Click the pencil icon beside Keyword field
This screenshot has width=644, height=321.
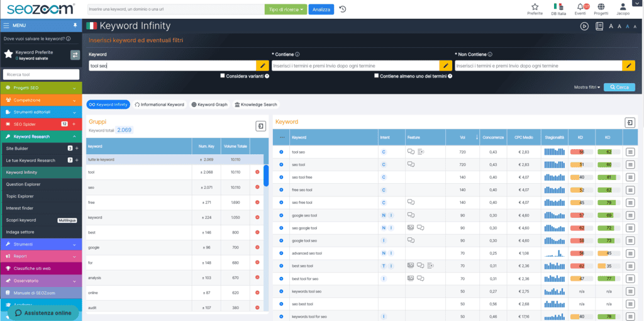(x=262, y=65)
